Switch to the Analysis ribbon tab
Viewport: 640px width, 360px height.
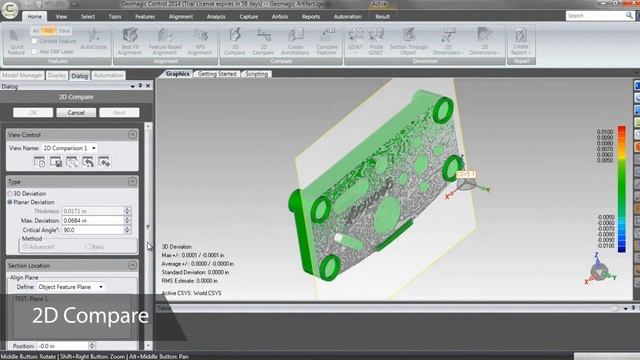click(x=216, y=16)
